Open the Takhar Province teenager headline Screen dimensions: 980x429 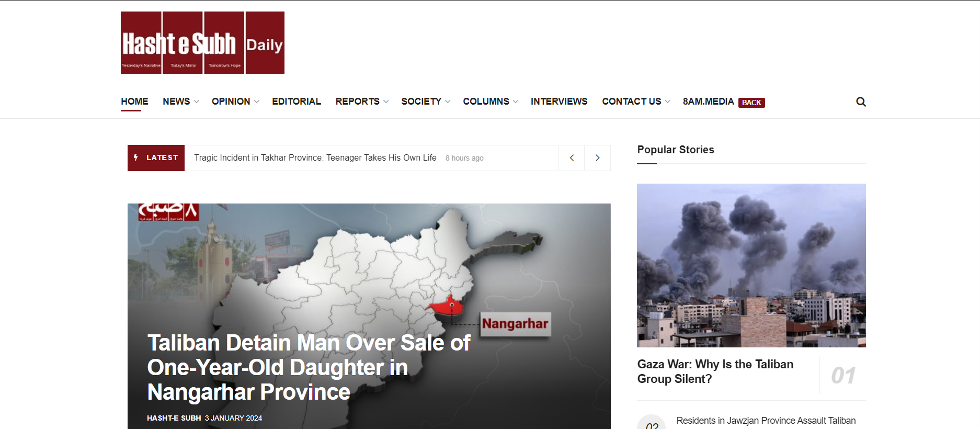[x=315, y=158]
